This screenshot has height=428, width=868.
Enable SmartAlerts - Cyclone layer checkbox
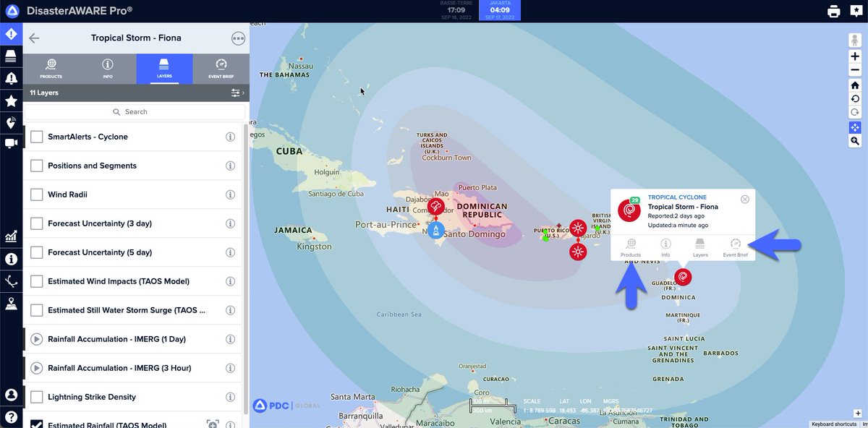coord(36,137)
